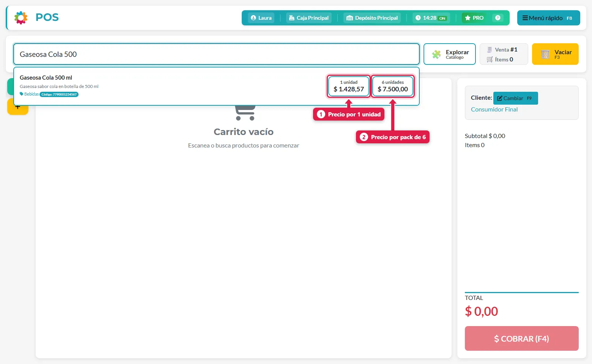The height and width of the screenshot is (364, 592).
Task: Select the 6 unidades pack price
Action: [393, 86]
